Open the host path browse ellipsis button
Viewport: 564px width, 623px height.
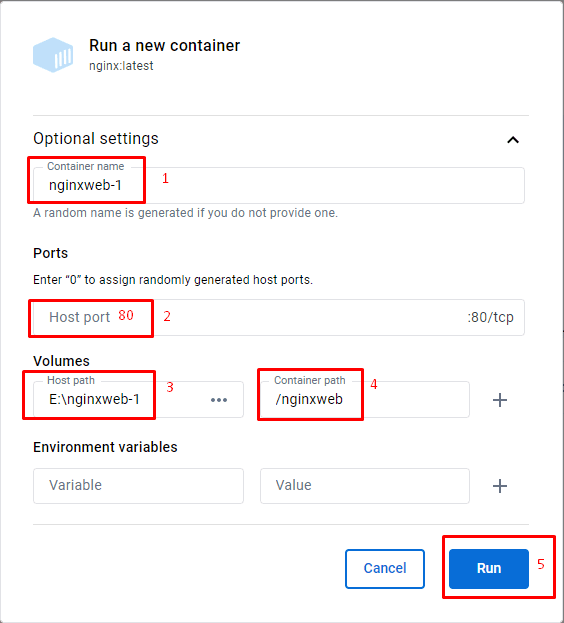tap(219, 400)
